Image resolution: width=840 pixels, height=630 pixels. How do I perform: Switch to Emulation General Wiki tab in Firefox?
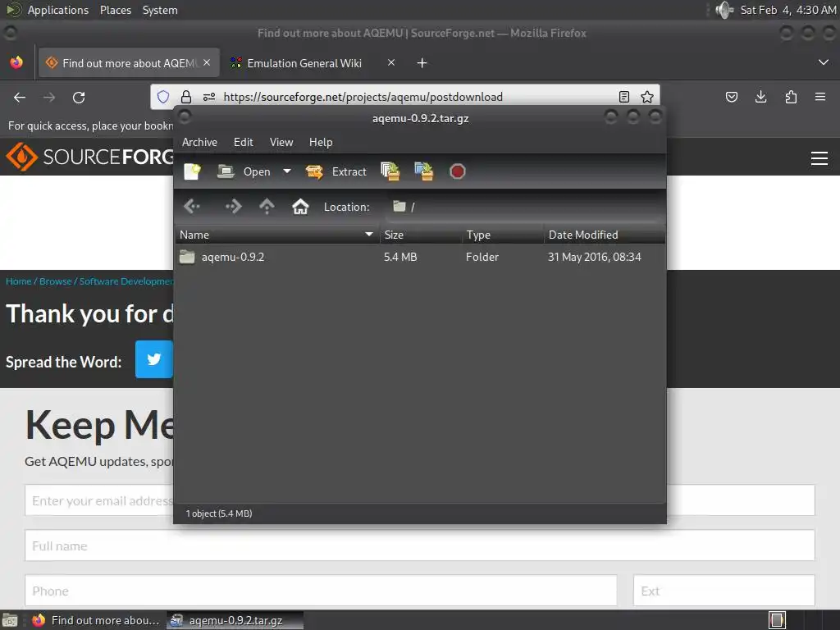(x=304, y=63)
